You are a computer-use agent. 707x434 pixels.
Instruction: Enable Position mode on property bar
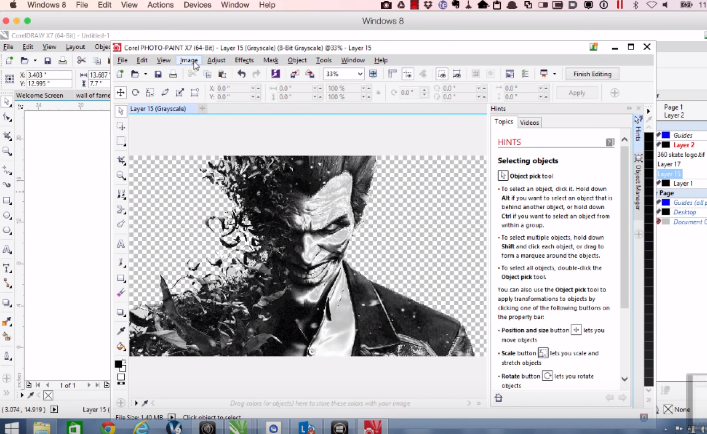click(x=120, y=92)
